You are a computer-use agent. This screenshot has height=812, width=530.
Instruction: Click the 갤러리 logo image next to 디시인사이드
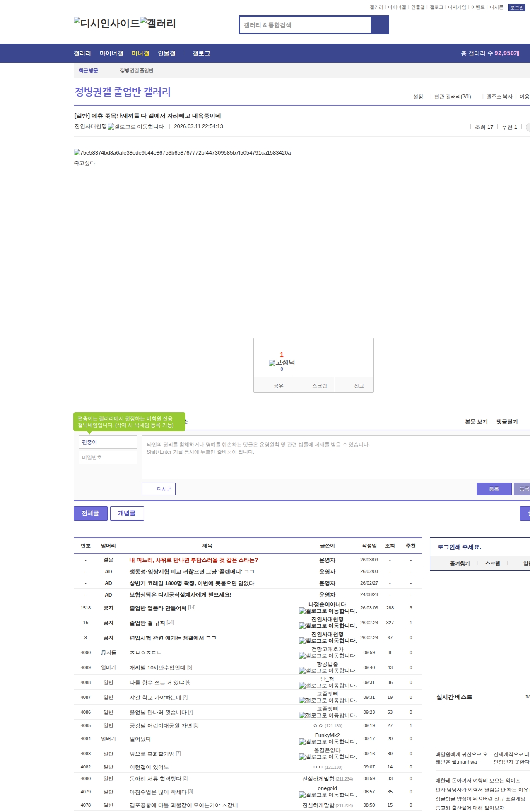(158, 23)
